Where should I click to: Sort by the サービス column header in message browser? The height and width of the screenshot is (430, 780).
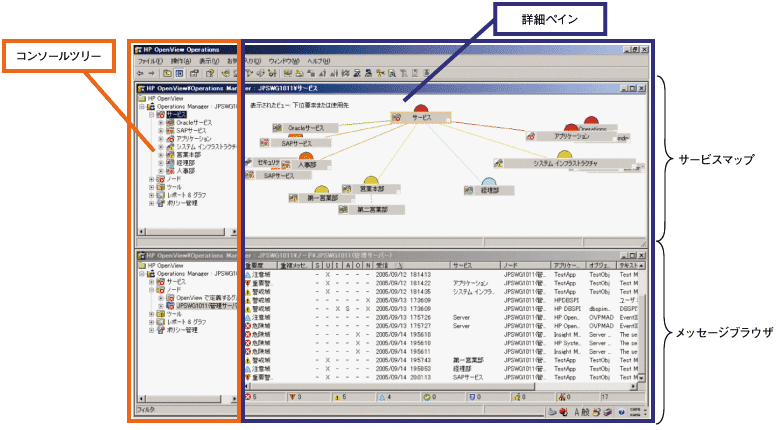click(x=476, y=266)
